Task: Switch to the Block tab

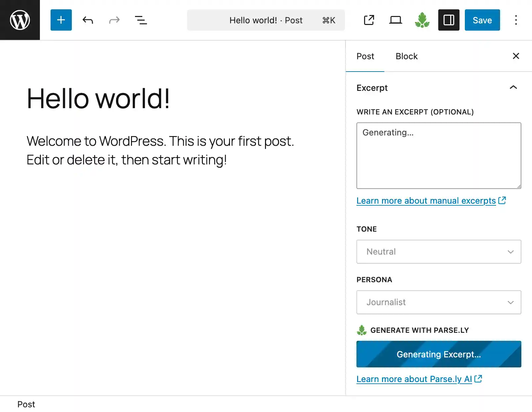Action: click(406, 56)
